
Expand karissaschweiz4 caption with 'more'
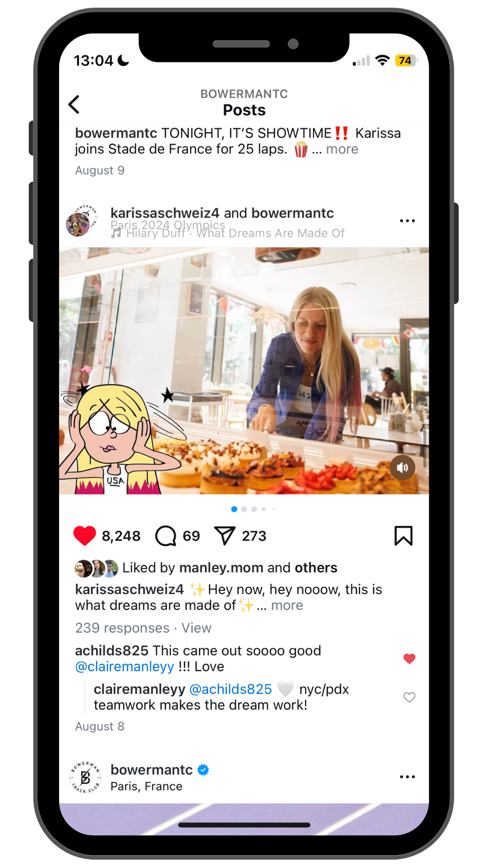[287, 605]
